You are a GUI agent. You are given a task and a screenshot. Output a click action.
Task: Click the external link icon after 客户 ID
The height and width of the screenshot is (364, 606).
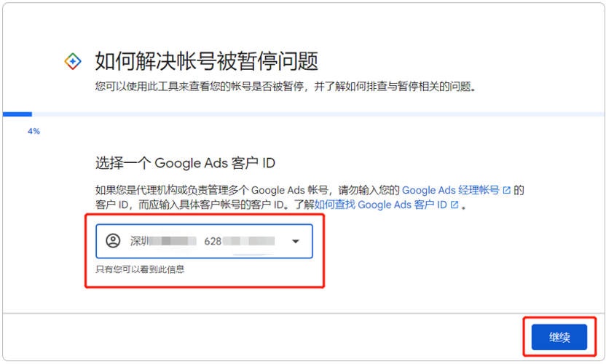(x=454, y=205)
